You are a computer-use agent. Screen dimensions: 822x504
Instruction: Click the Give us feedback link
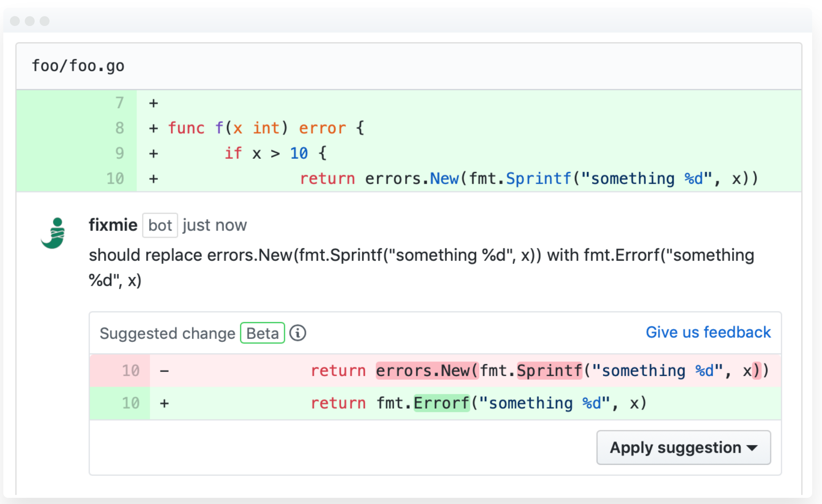click(708, 332)
